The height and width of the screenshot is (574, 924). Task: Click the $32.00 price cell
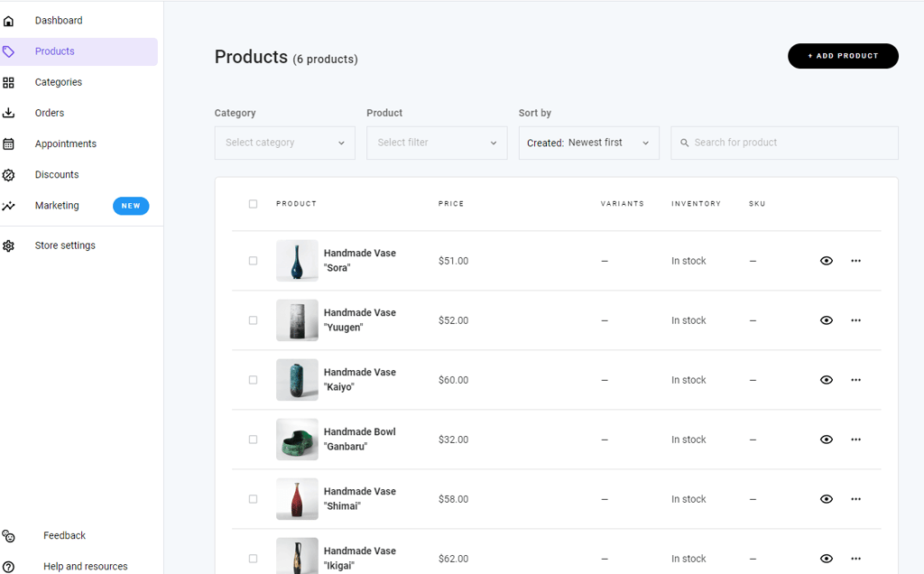(453, 440)
